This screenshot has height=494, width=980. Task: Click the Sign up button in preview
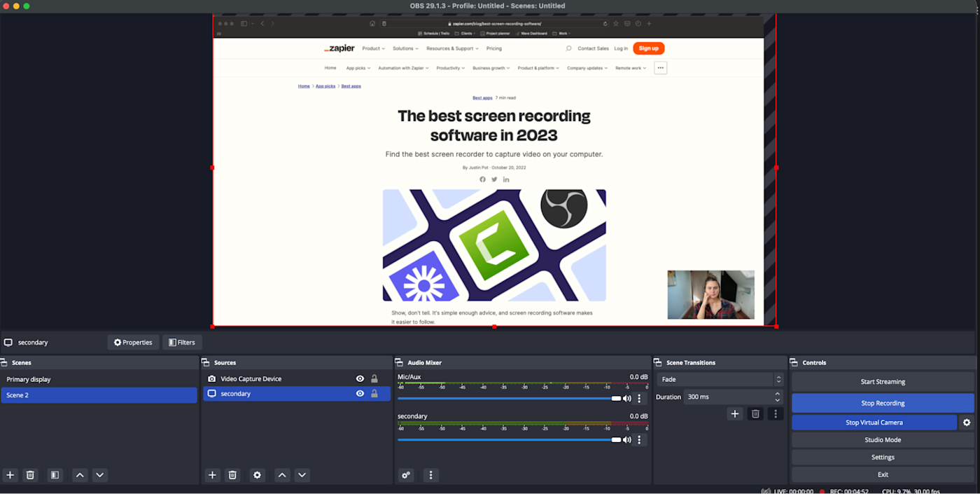click(x=648, y=48)
